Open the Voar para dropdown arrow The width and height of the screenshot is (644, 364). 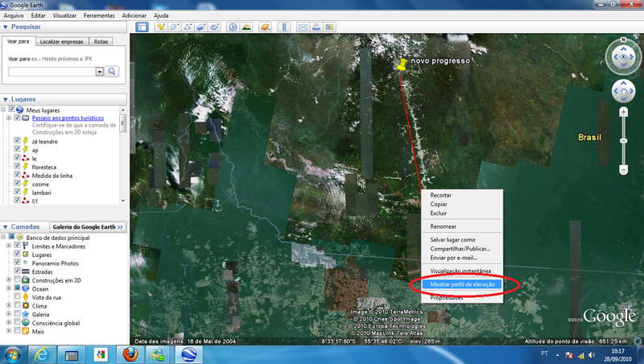pyautogui.click(x=99, y=72)
